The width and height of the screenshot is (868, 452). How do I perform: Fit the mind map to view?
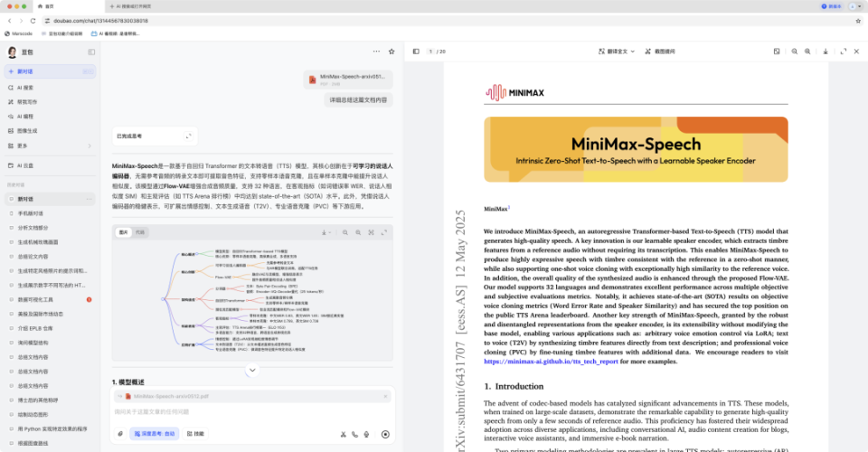pyautogui.click(x=371, y=232)
